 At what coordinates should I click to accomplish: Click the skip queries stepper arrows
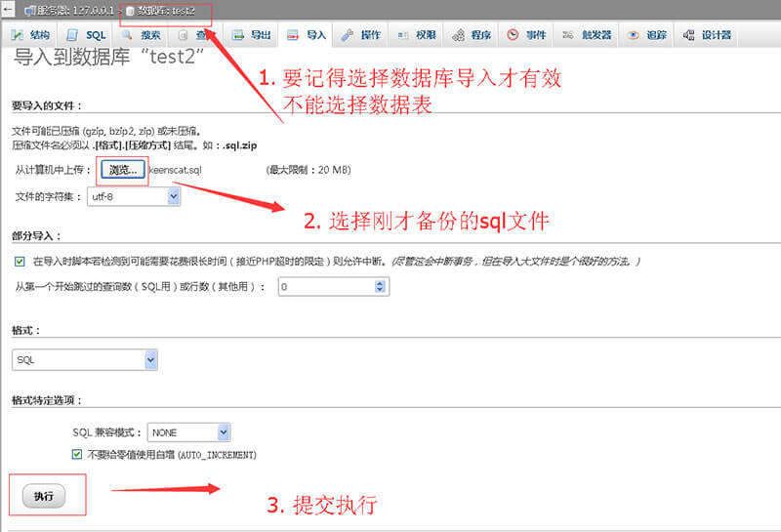pyautogui.click(x=380, y=286)
